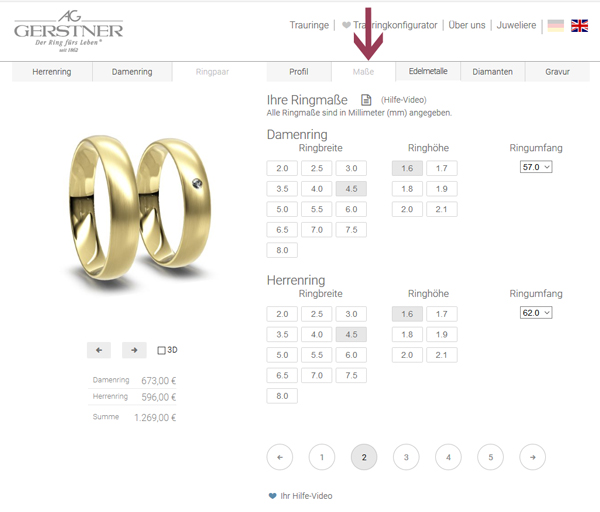Set Damenring Ringbreite to 6.0
Viewport: 600px width, 512px height.
(351, 209)
